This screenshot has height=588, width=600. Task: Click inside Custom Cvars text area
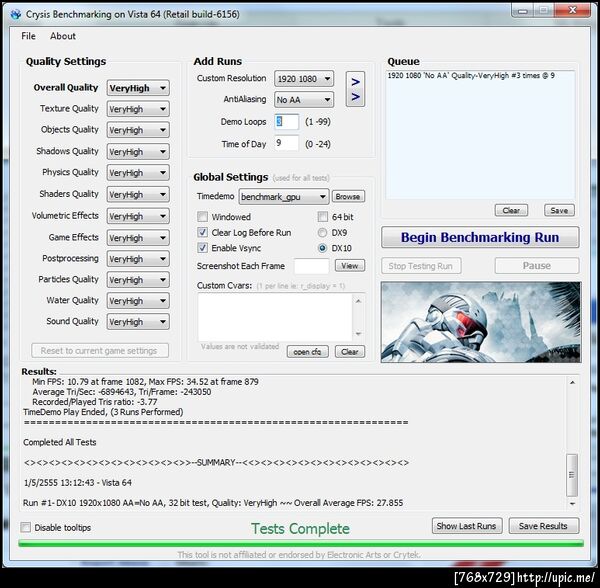click(x=275, y=317)
